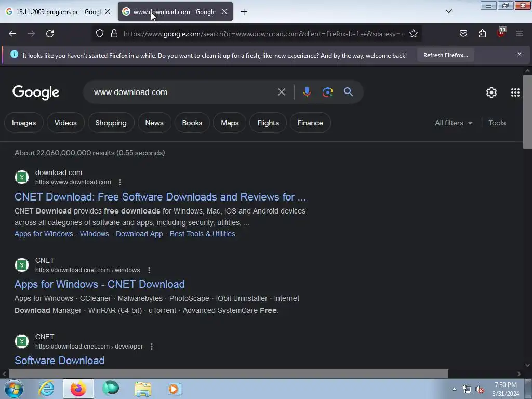The height and width of the screenshot is (399, 532).
Task: Filter results by Flights
Action: click(268, 123)
